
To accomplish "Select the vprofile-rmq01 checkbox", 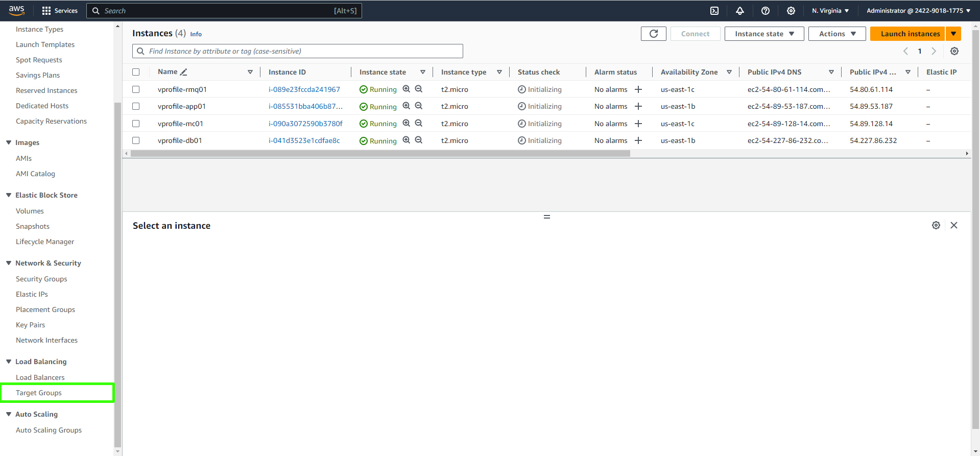I will pos(136,89).
